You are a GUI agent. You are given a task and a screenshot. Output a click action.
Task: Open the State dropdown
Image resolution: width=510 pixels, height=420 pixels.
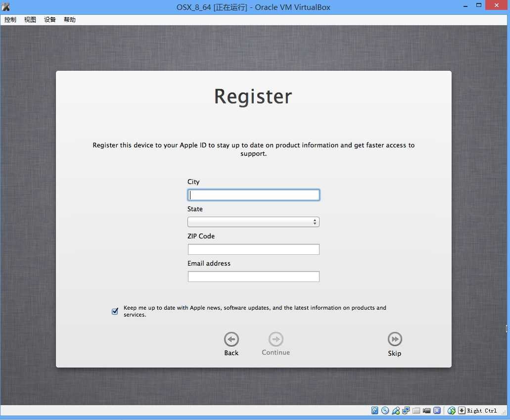click(x=253, y=222)
